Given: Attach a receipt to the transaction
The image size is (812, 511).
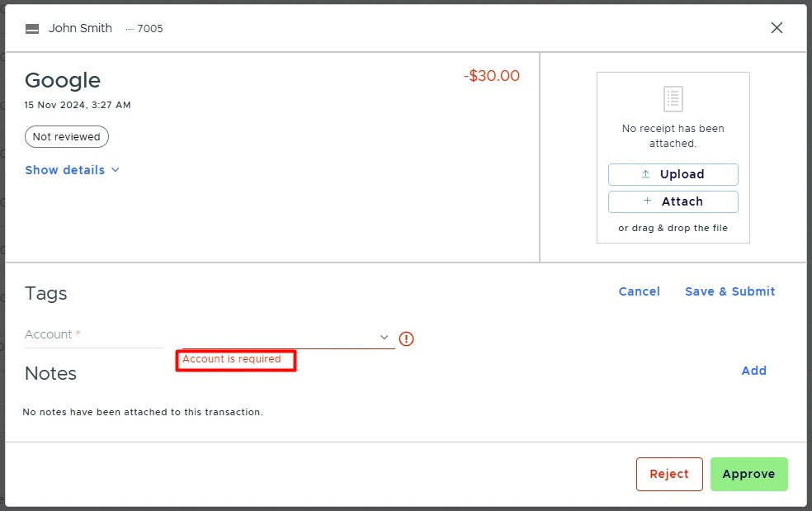Looking at the screenshot, I should (673, 201).
